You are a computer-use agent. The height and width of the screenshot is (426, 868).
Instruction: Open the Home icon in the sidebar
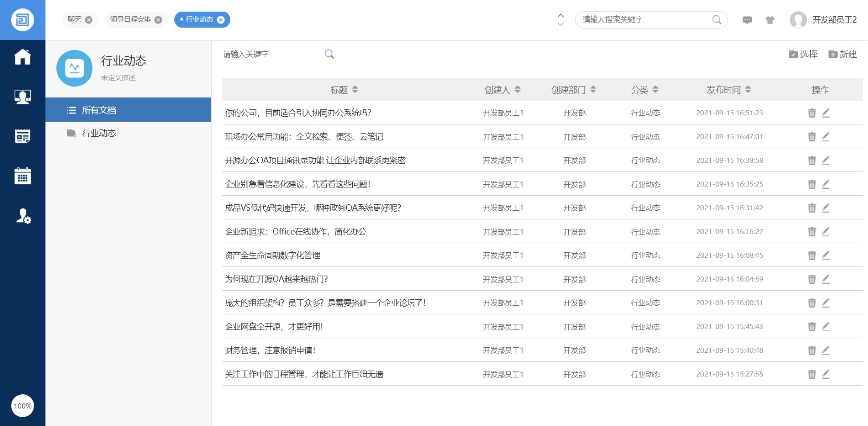pyautogui.click(x=22, y=57)
